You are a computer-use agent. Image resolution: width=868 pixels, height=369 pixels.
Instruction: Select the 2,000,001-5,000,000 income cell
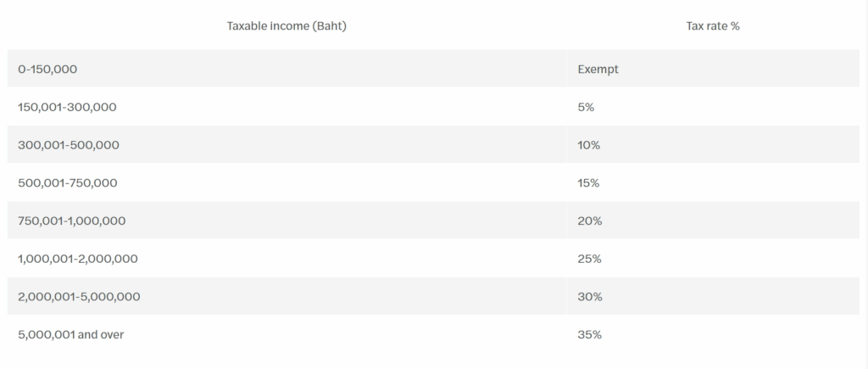click(x=287, y=296)
